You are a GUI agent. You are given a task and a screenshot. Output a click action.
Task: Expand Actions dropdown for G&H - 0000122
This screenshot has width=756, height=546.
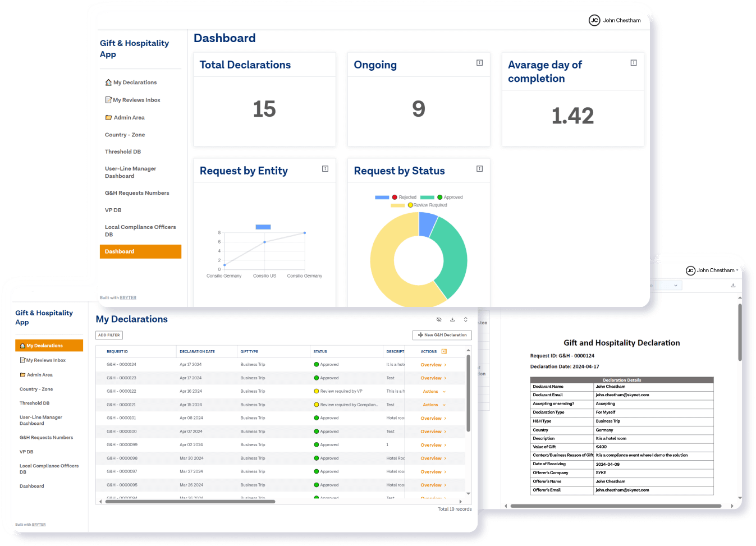434,392
